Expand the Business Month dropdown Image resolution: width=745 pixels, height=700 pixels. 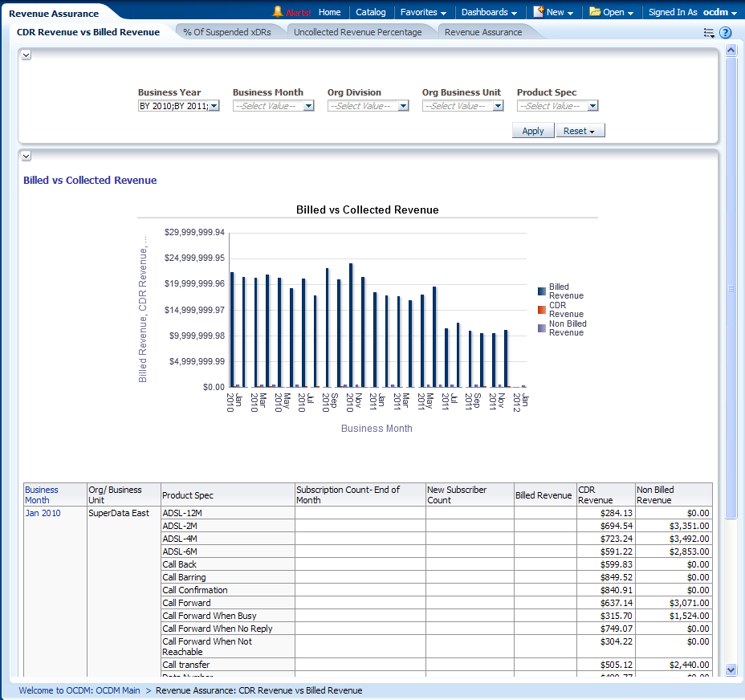308,106
